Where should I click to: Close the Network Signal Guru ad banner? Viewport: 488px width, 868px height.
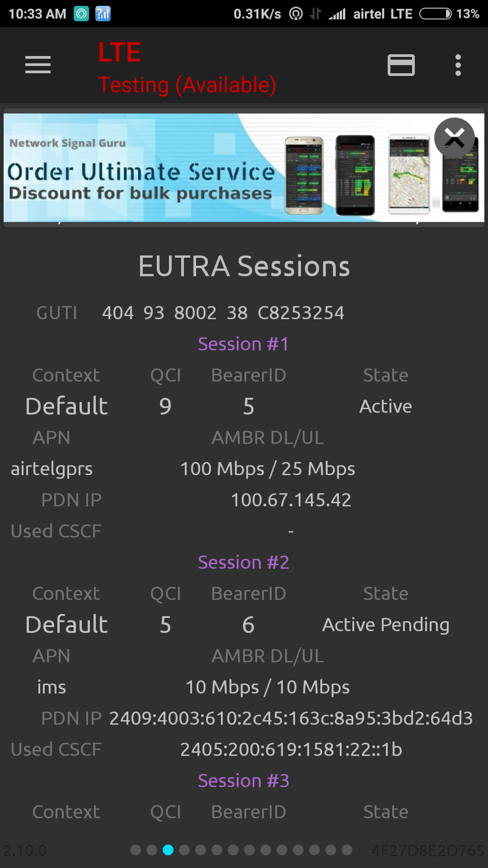point(454,138)
